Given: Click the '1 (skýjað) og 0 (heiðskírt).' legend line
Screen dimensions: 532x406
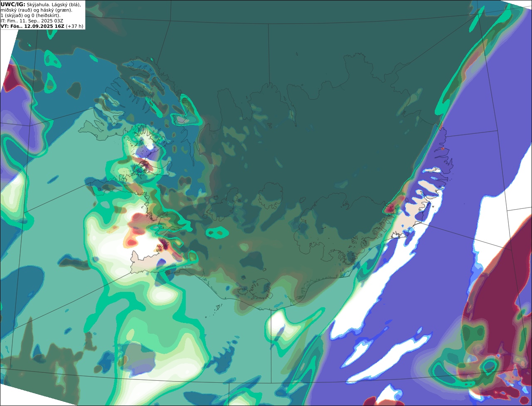Looking at the screenshot, I should pyautogui.click(x=31, y=15).
